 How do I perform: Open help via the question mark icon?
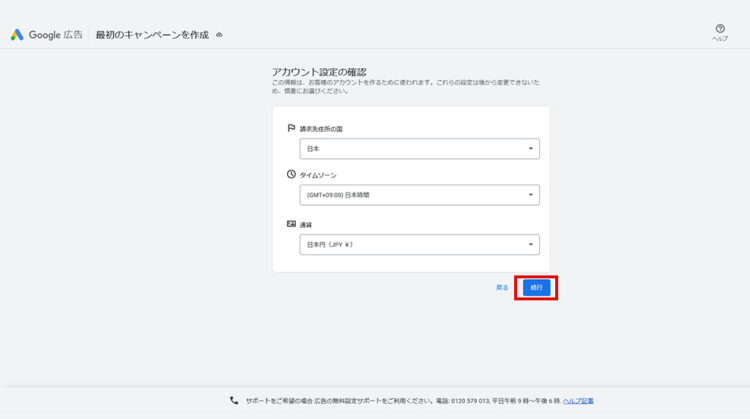[720, 29]
